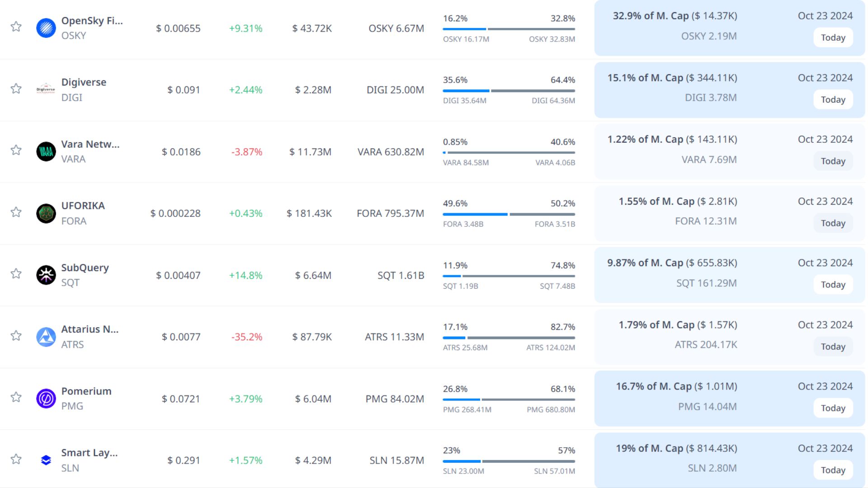Screen dimensions: 868x488
Task: Click the Vara Network logo icon
Action: (46, 152)
